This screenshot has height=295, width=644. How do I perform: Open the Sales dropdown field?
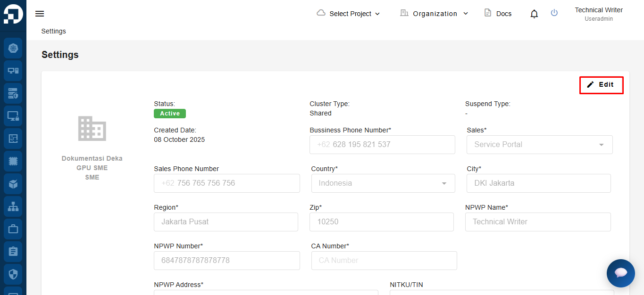click(539, 145)
